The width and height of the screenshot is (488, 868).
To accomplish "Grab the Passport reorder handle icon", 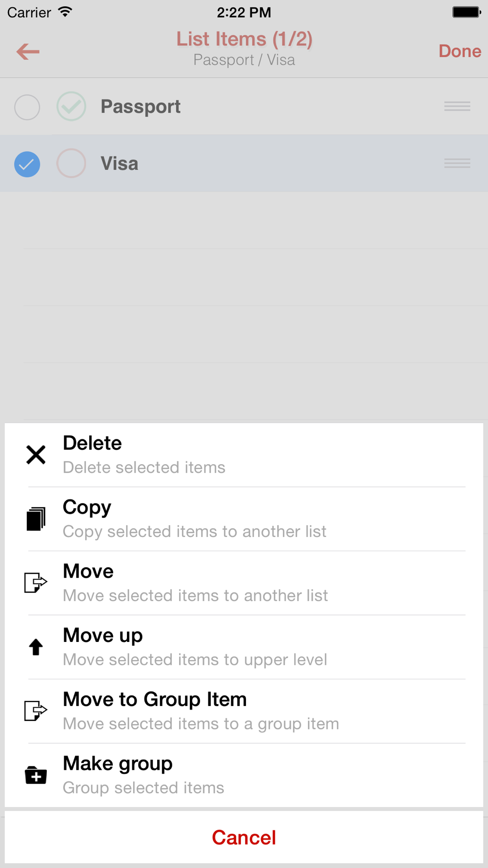I will click(x=457, y=106).
